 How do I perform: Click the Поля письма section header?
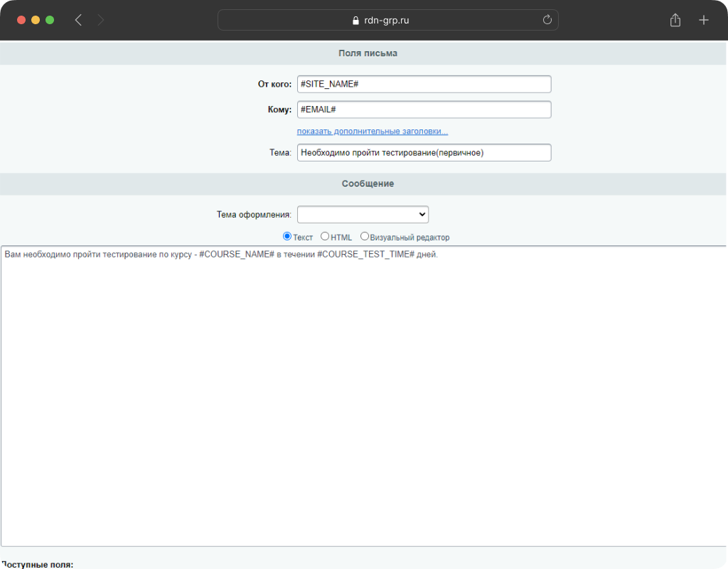coord(368,53)
